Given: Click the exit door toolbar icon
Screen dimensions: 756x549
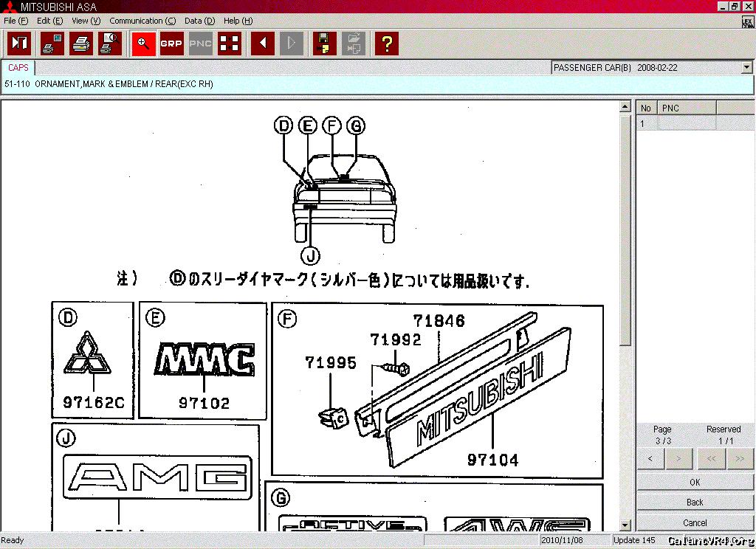Looking at the screenshot, I should (x=19, y=44).
